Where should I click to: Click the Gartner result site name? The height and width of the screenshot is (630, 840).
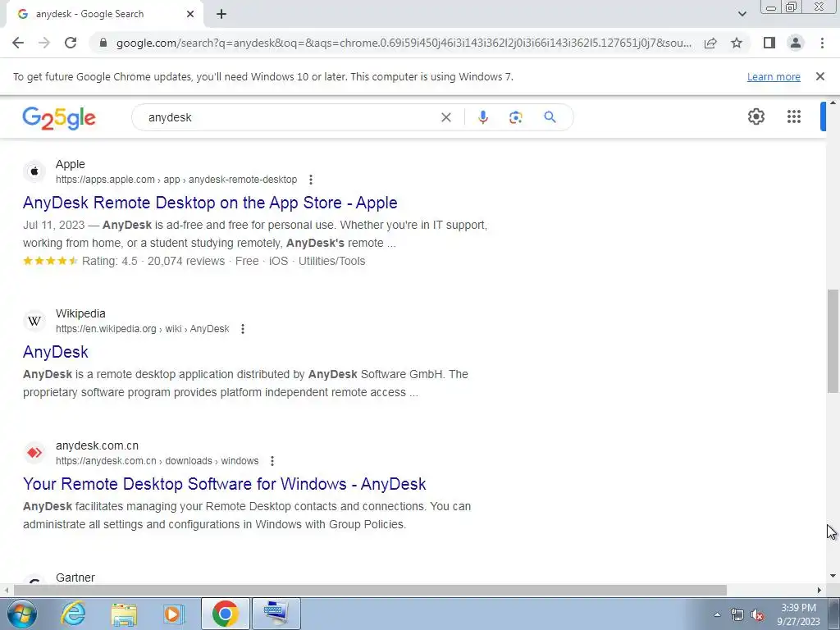click(75, 577)
